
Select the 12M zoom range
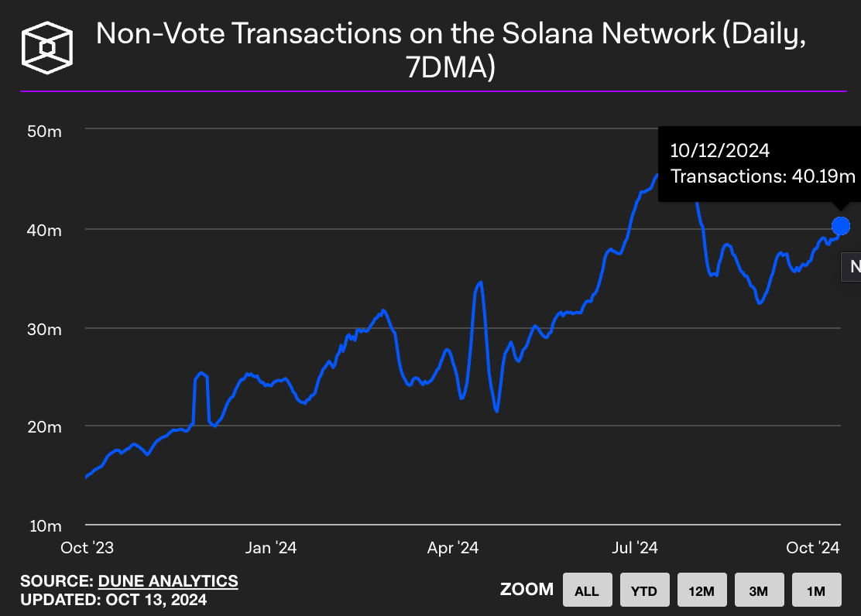(x=701, y=590)
